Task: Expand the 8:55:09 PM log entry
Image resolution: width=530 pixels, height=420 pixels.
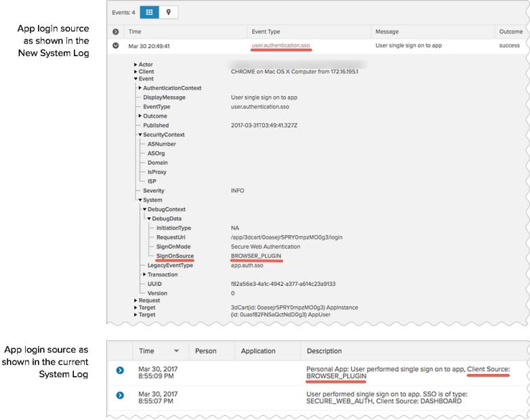Action: click(120, 371)
